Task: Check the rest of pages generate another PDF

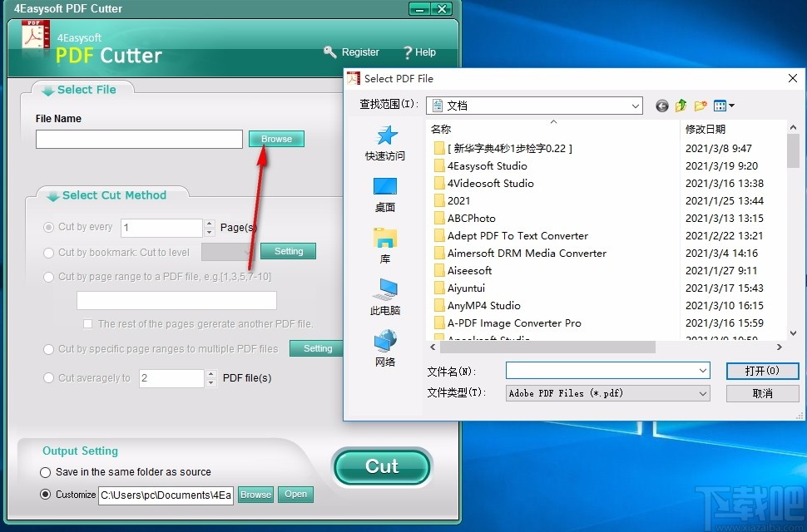Action: [87, 324]
